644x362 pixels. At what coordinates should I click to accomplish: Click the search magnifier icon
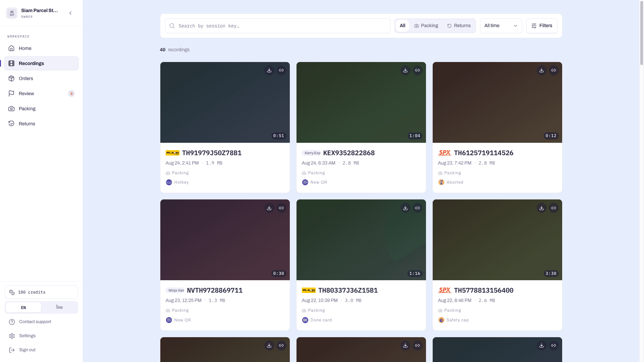click(x=172, y=26)
